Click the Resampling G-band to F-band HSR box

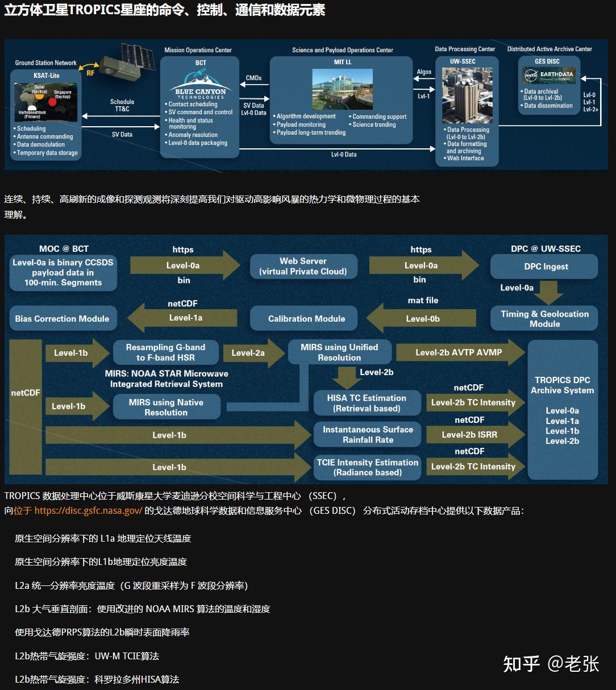(x=165, y=352)
